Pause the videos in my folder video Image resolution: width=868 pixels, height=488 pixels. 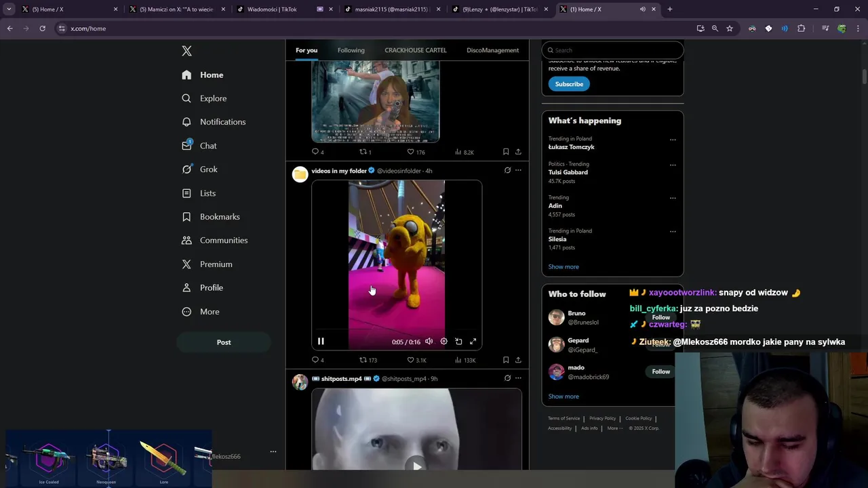coord(321,342)
